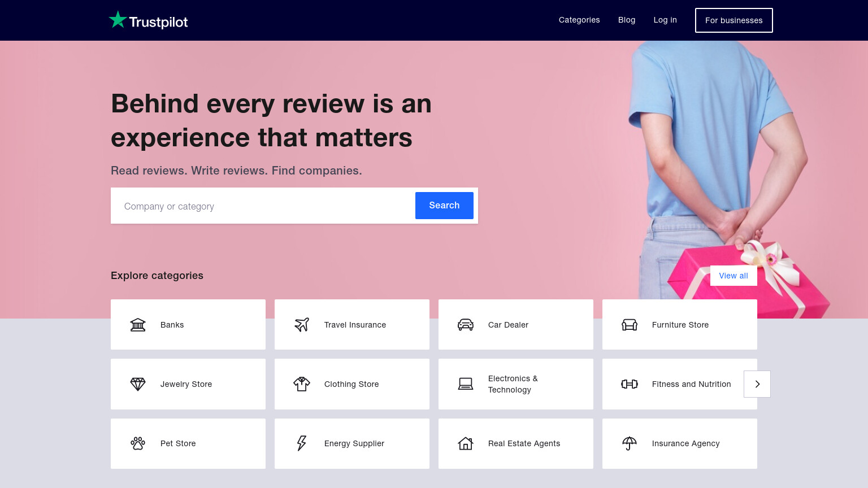The image size is (868, 488).
Task: Open the Insurance Agency category label
Action: click(x=686, y=443)
